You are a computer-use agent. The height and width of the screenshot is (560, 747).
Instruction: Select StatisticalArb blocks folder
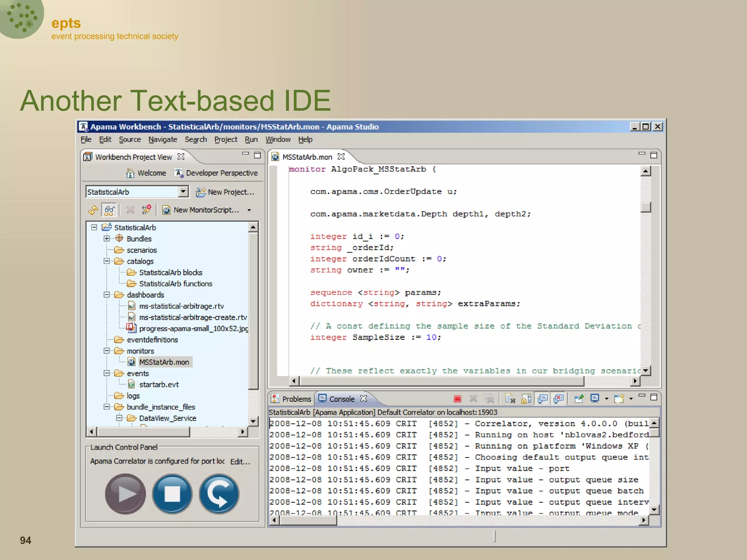pyautogui.click(x=164, y=272)
